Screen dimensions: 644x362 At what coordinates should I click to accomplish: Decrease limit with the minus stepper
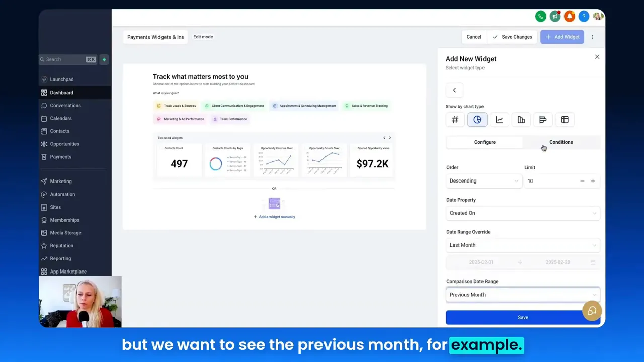582,181
